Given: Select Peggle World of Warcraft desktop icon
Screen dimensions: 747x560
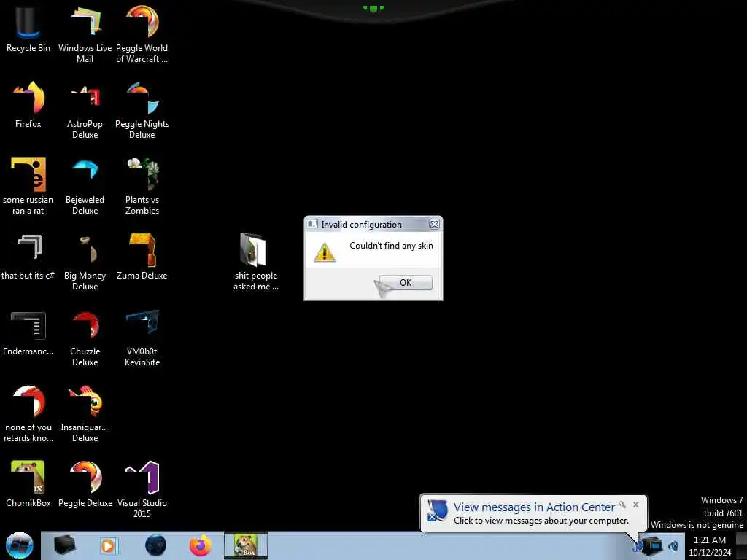Looking at the screenshot, I should tap(142, 34).
